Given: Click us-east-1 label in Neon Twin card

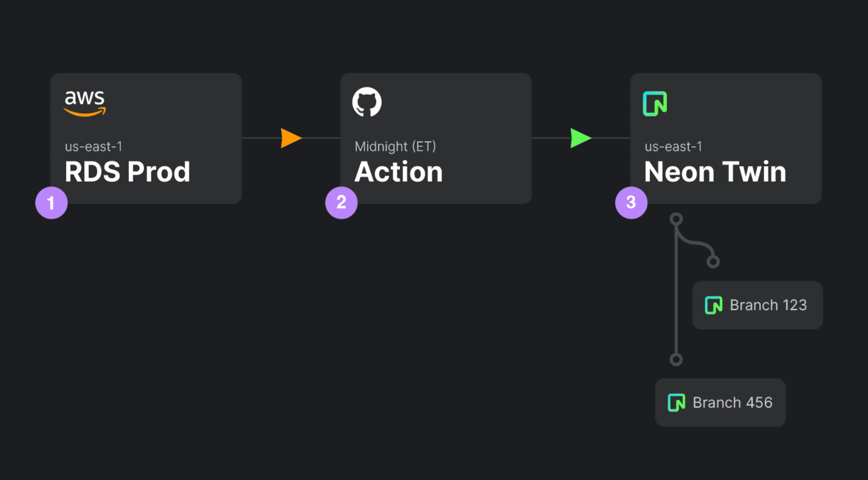Looking at the screenshot, I should click(674, 146).
